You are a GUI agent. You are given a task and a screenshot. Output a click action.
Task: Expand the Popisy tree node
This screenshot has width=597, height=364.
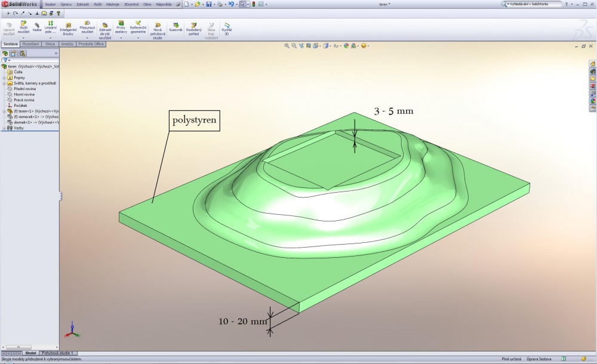pyautogui.click(x=4, y=78)
